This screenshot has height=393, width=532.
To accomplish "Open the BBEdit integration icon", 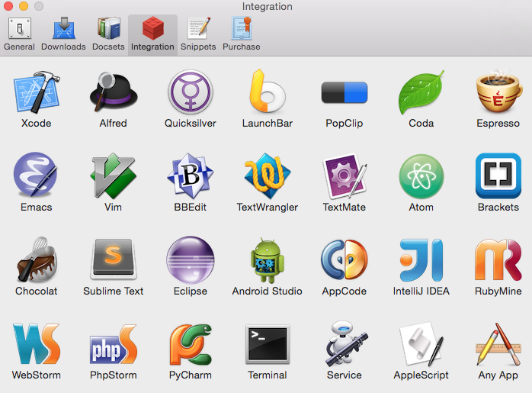I will [191, 176].
